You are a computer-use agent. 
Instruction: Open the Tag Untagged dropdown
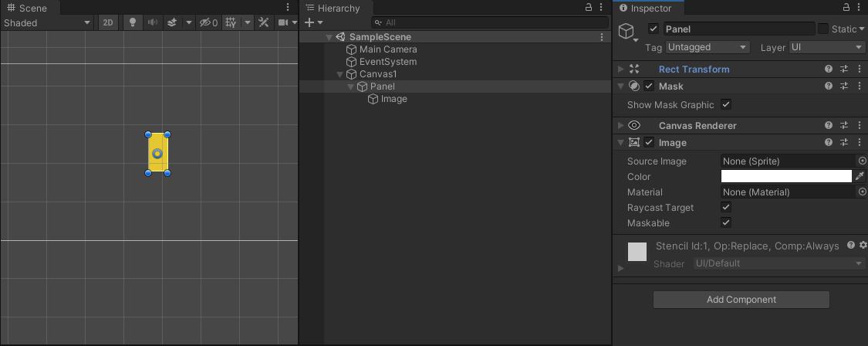point(708,47)
